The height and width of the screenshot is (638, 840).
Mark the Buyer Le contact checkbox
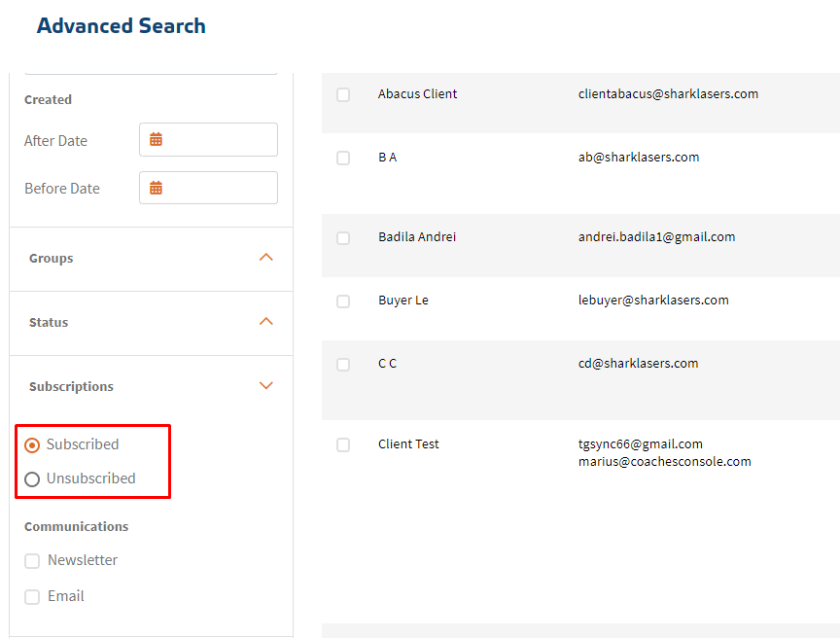pos(343,301)
